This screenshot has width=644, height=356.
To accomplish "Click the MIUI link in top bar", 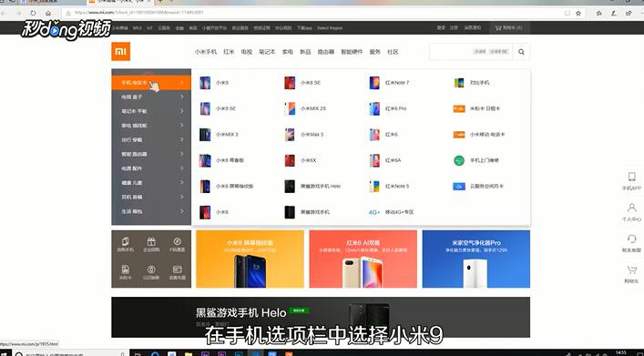I will pyautogui.click(x=138, y=28).
